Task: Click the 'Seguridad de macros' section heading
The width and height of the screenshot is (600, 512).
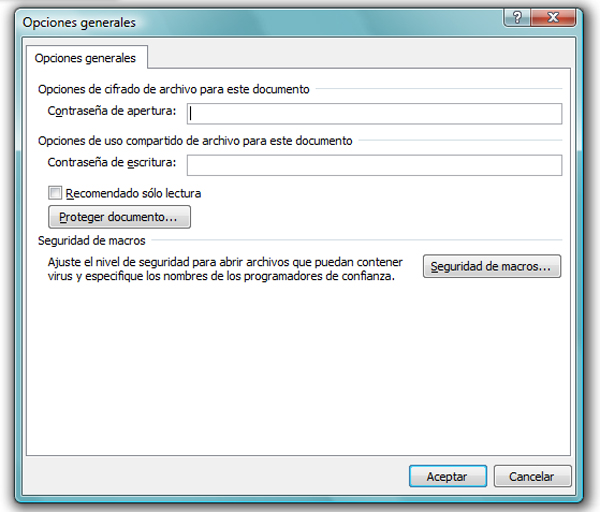Action: pos(92,241)
